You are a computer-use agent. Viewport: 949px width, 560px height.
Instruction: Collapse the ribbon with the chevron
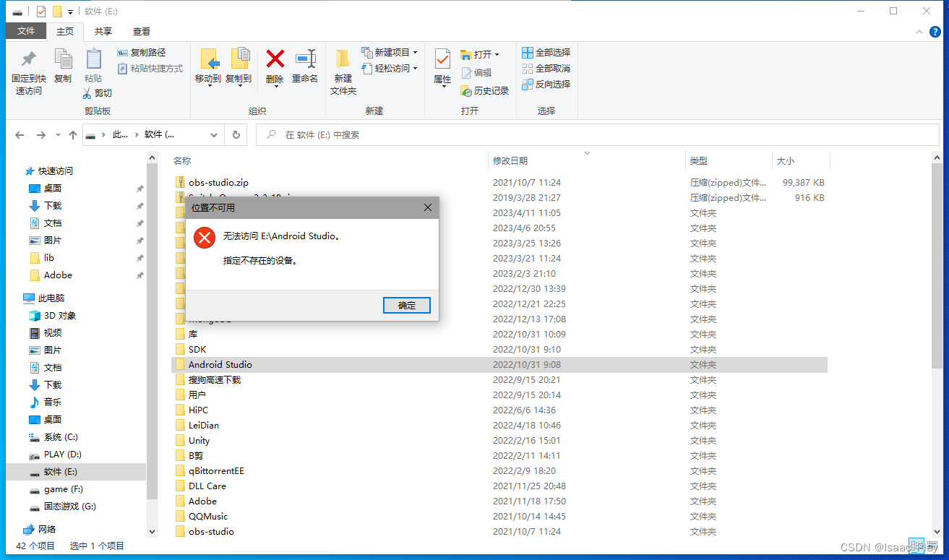pyautogui.click(x=919, y=32)
